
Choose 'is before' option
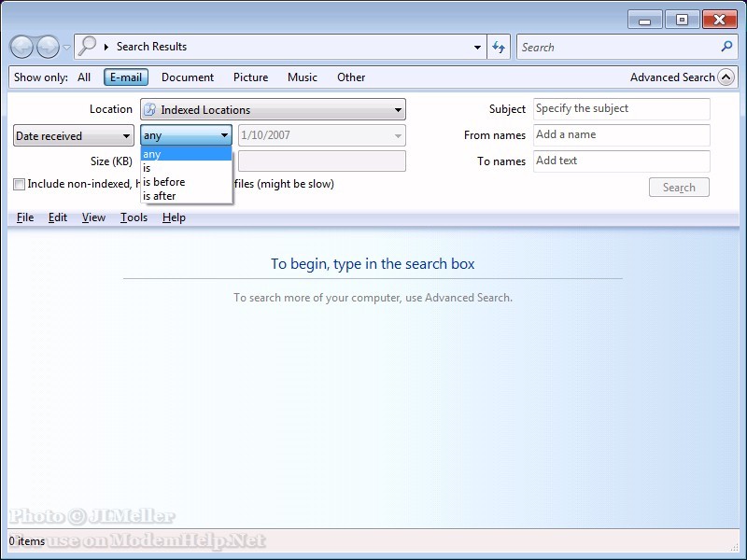(x=186, y=182)
